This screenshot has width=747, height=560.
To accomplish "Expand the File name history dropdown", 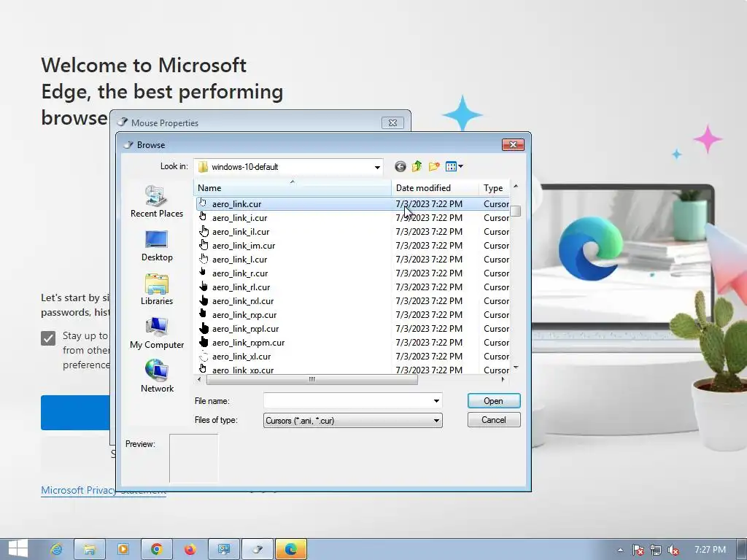I will coord(436,400).
